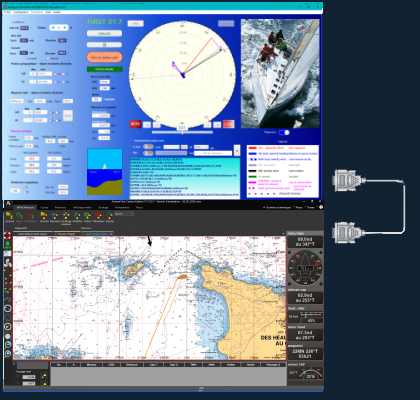Toggle the lower NMEA transmission switch
Image resolution: width=420 pixels, height=400 pixels.
pos(148,153)
